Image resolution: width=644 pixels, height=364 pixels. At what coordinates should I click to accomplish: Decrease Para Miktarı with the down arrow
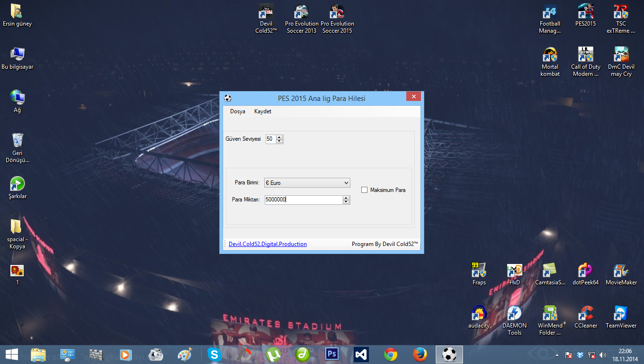click(346, 202)
